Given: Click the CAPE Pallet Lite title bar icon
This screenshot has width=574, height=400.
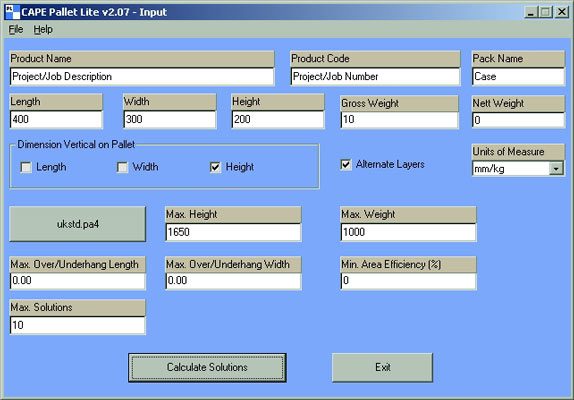Looking at the screenshot, I should (x=13, y=12).
